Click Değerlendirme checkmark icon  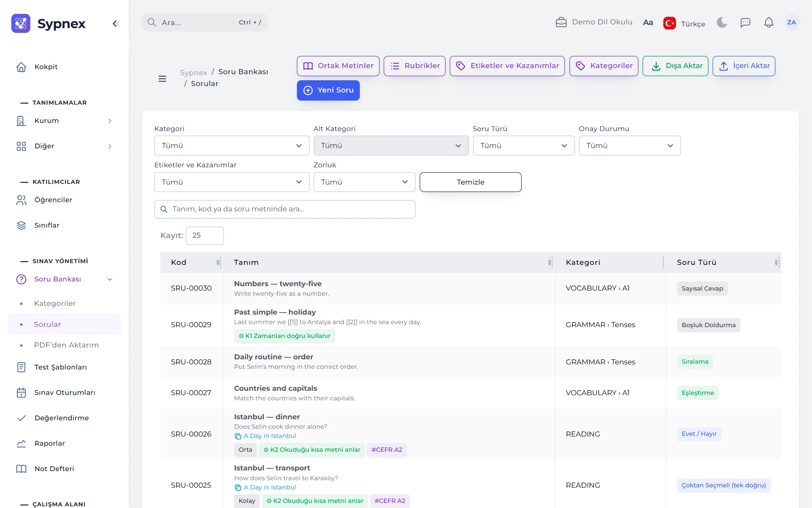[x=21, y=418]
